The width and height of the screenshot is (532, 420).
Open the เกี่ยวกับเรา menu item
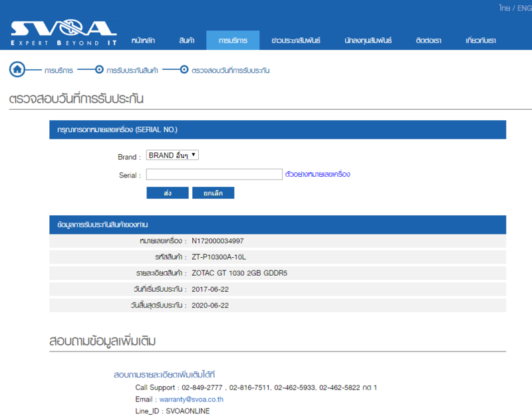point(481,41)
